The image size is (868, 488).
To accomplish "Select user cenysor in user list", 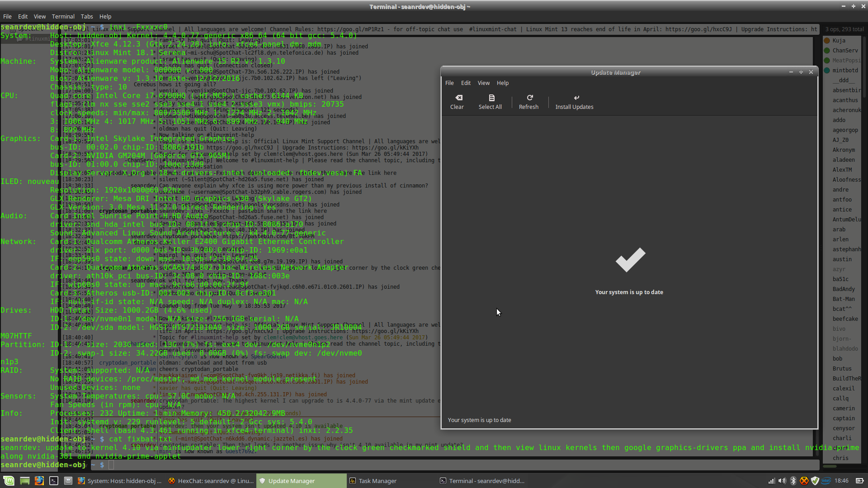I will (x=842, y=428).
